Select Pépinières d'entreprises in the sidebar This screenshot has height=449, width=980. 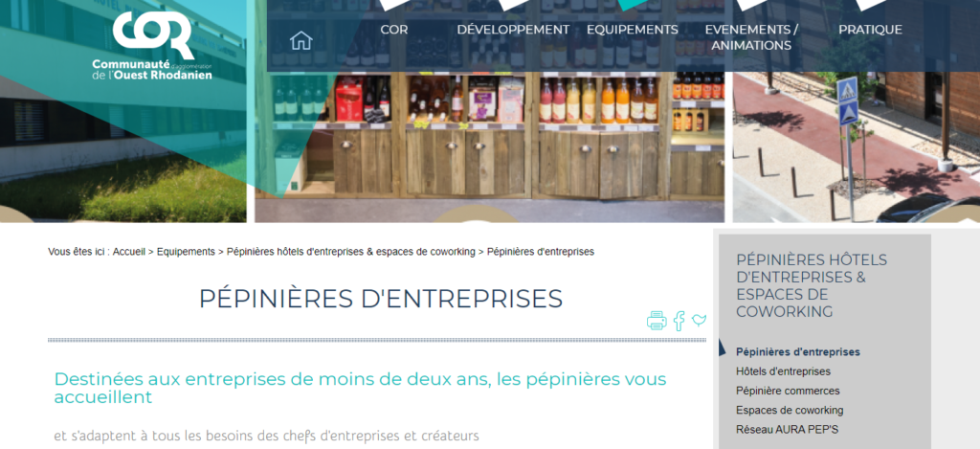click(797, 352)
